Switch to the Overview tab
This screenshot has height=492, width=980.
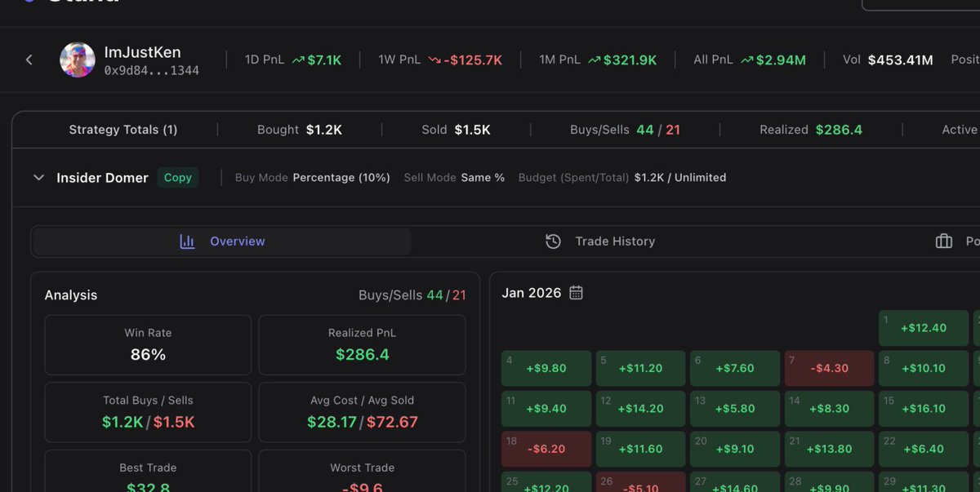pos(221,241)
